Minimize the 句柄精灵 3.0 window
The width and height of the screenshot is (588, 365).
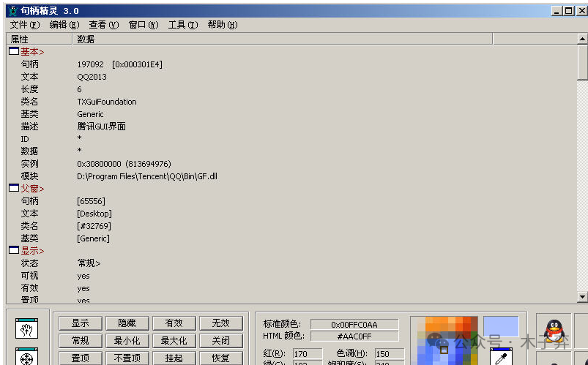[557, 11]
